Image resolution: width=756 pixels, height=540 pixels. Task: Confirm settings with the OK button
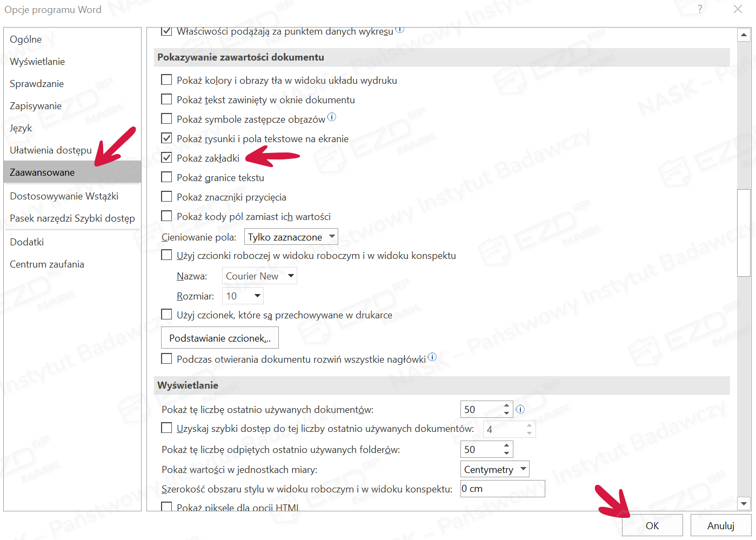(652, 525)
